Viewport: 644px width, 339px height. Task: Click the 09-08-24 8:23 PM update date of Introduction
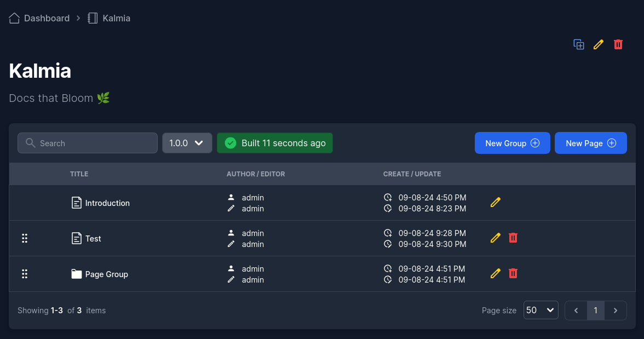(432, 209)
